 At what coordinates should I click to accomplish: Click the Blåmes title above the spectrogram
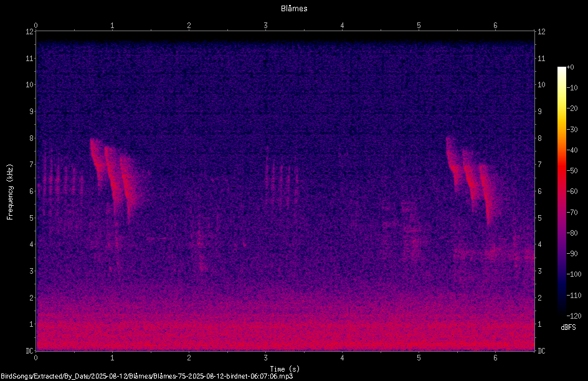tap(294, 9)
